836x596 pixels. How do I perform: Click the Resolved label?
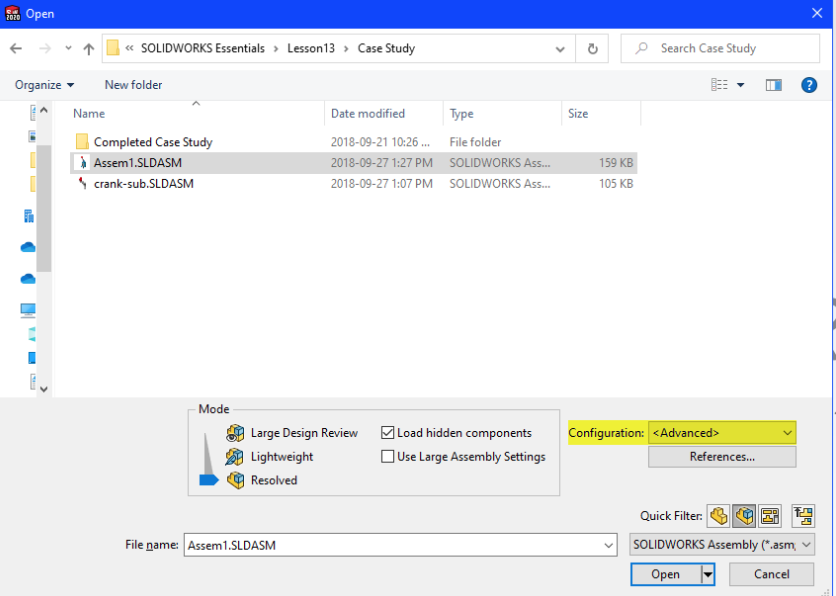coord(274,480)
